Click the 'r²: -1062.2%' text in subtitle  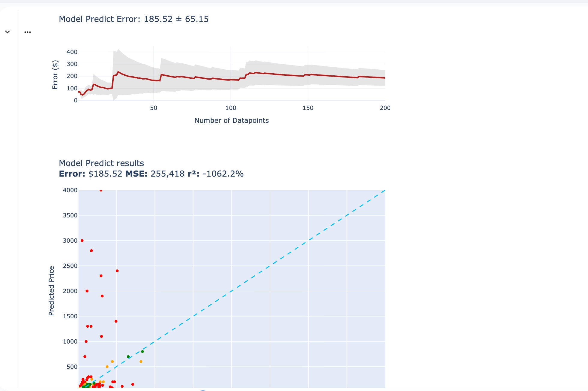(x=216, y=174)
